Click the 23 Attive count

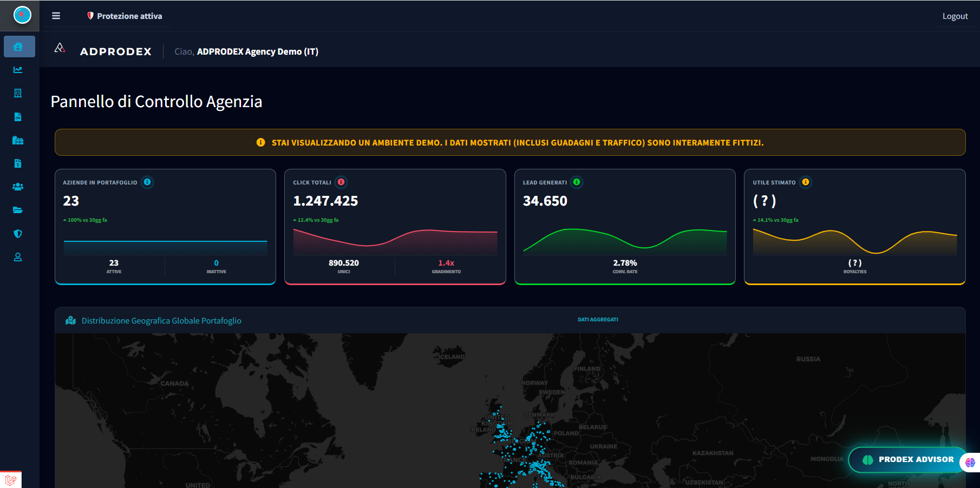point(114,263)
